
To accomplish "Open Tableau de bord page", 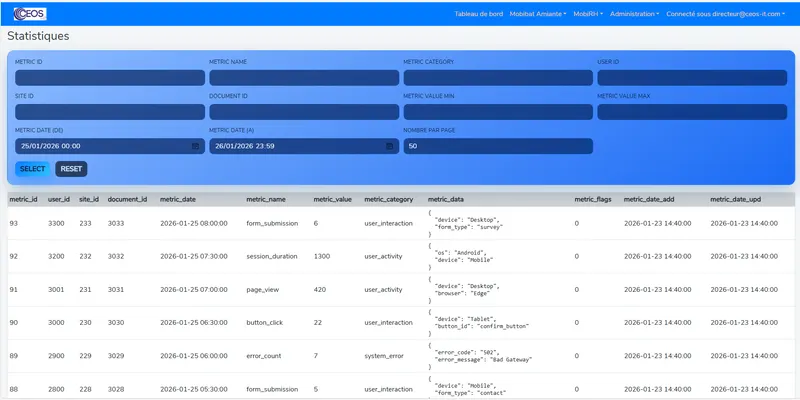I will [479, 14].
